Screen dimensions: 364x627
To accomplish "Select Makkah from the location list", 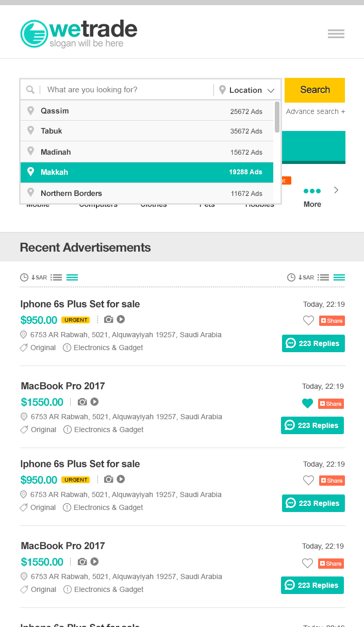I will pos(147,172).
